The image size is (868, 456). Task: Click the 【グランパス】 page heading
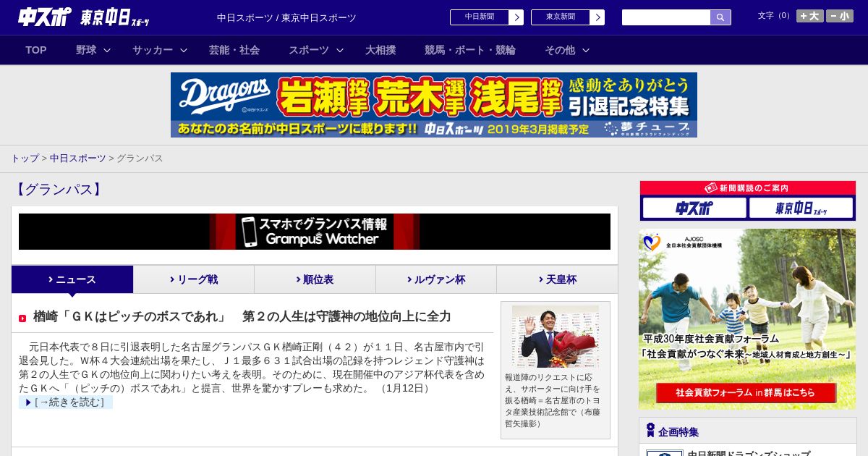tap(58, 190)
